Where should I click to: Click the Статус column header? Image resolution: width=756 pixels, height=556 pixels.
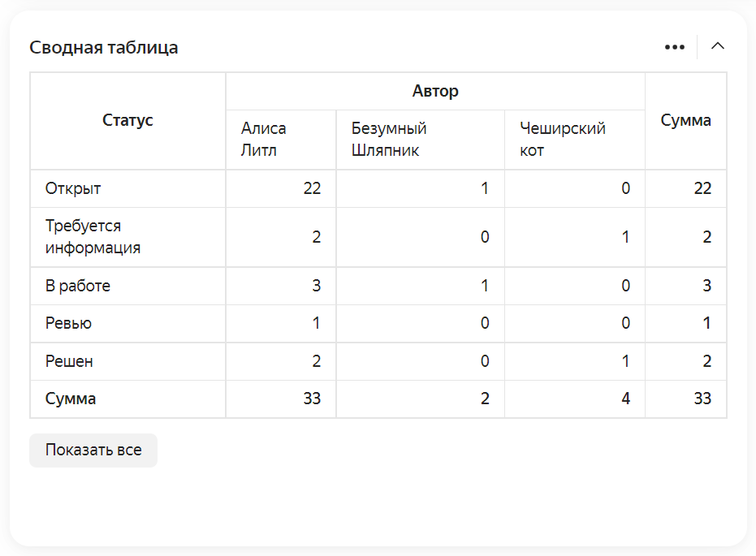click(127, 121)
